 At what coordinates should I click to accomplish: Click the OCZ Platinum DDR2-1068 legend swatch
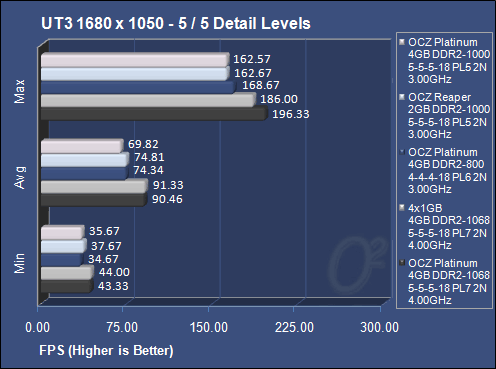pos(402,263)
